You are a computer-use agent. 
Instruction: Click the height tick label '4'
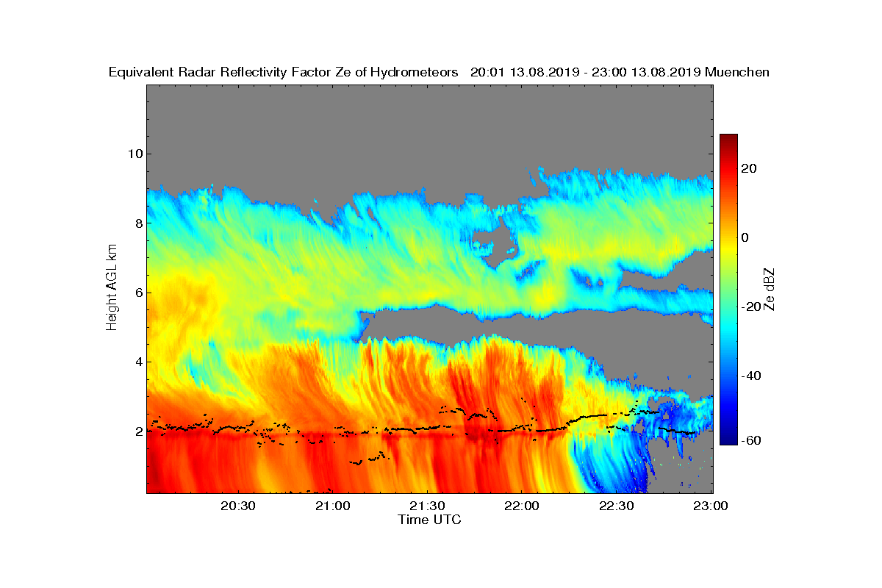click(x=137, y=362)
